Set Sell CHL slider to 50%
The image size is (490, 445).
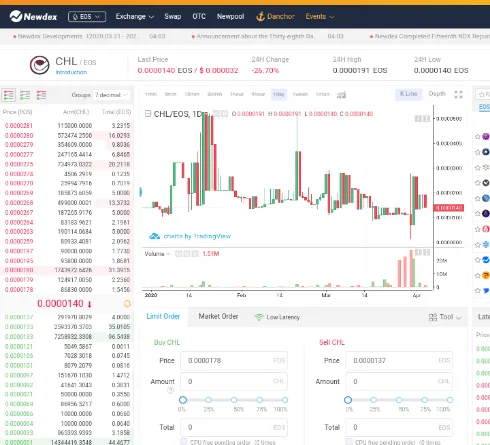399,400
